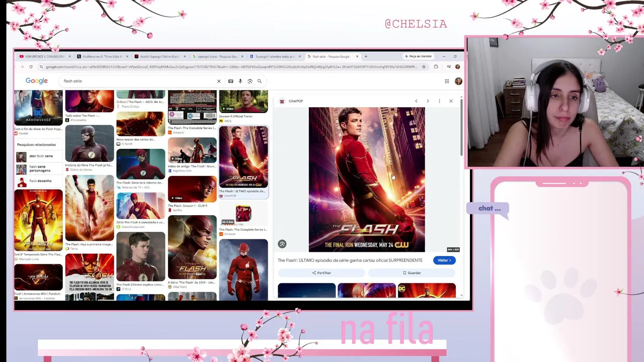
Task: Open the Ei Nerd 'Novo teaser' thumbnail
Action: [x=141, y=124]
